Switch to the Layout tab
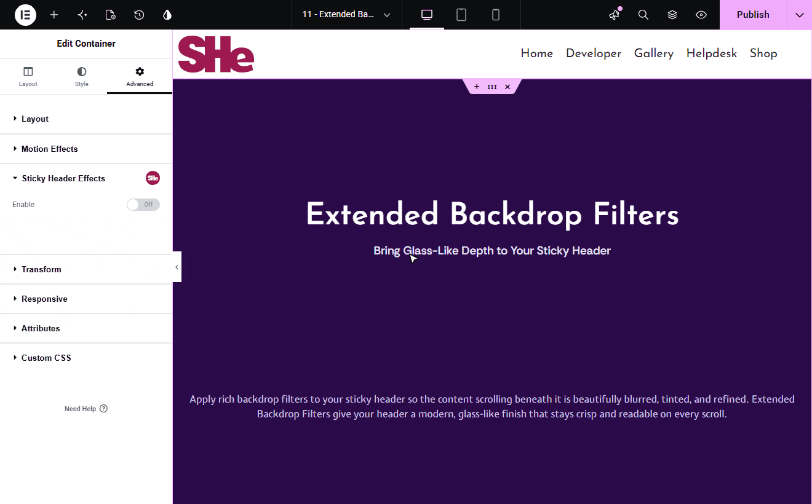812x504 pixels. [x=28, y=77]
